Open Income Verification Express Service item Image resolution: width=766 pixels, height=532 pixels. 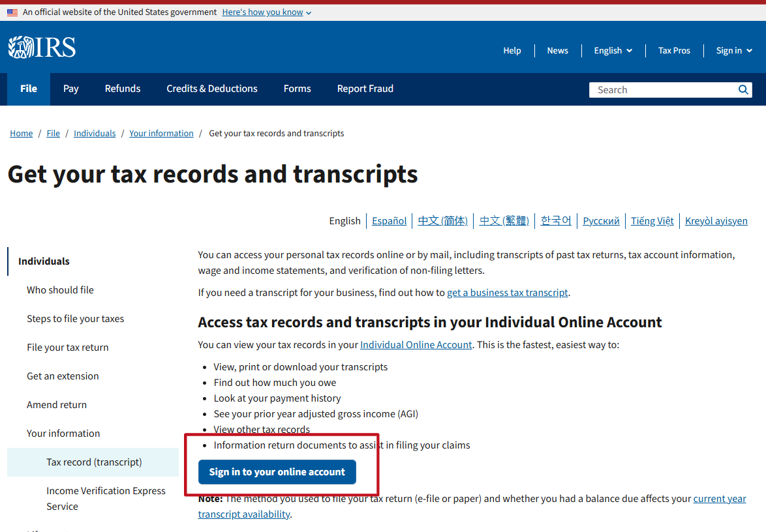(x=106, y=498)
